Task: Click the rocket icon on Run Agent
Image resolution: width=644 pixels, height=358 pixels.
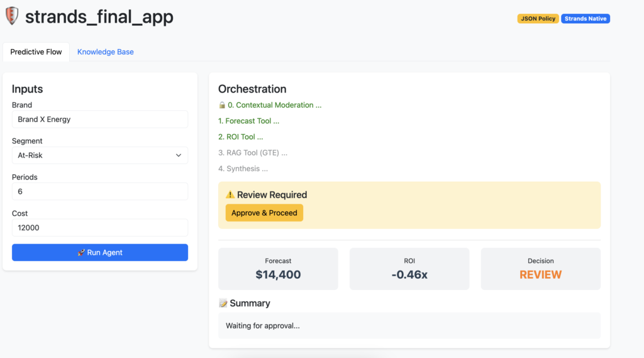Action: 81,252
